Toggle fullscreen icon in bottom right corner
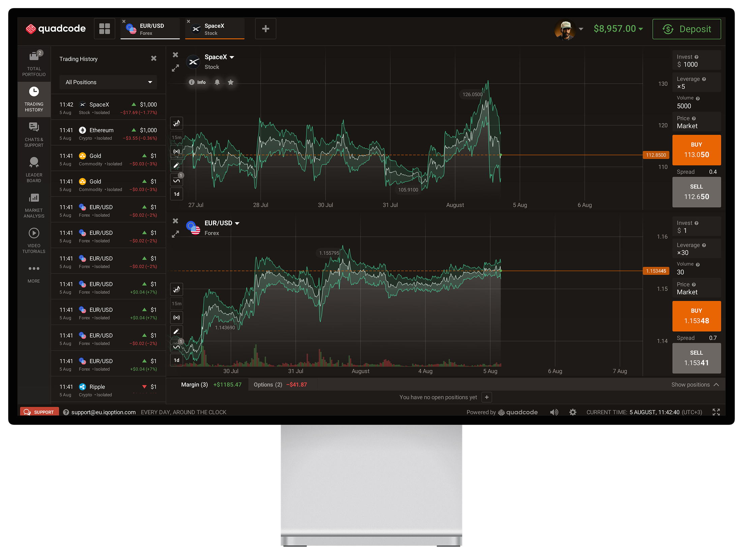 [x=716, y=412]
